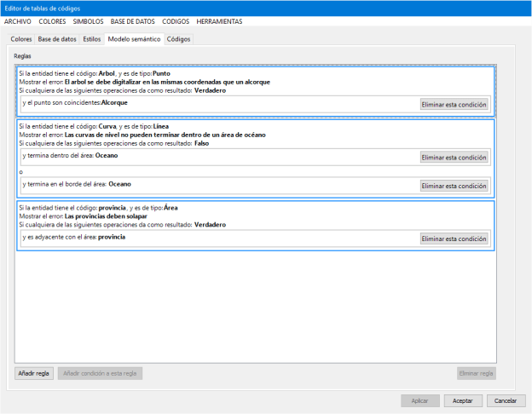Viewport: 532px width, 414px height.
Task: Delete the 'termina dentro del área' Oceano condition
Action: [x=454, y=158]
